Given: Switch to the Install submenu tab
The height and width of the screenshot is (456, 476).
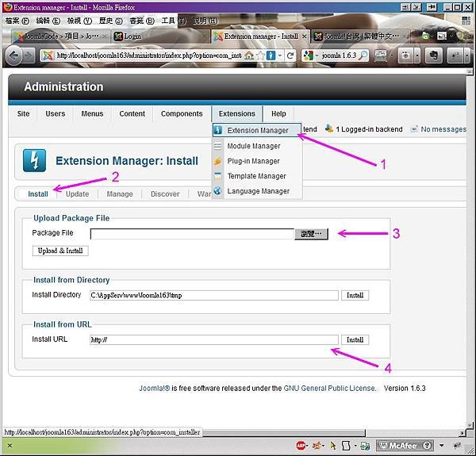Looking at the screenshot, I should (x=38, y=194).
